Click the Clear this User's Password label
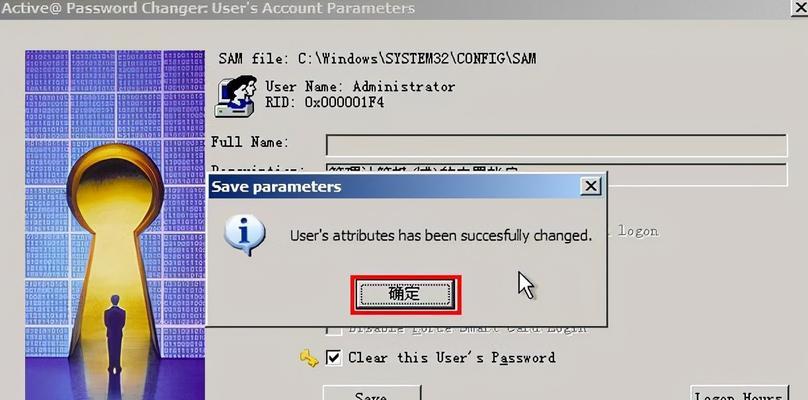 click(452, 358)
